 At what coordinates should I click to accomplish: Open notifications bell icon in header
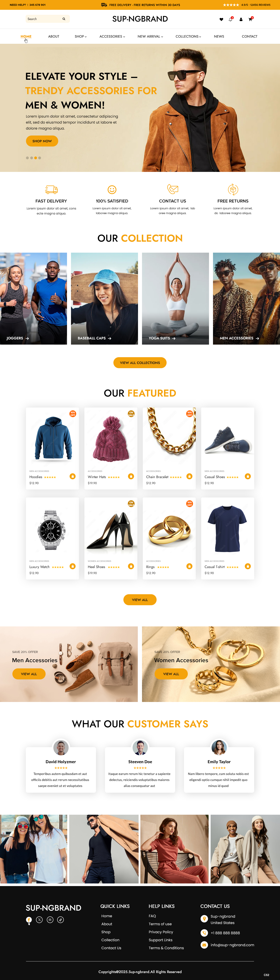(231, 19)
